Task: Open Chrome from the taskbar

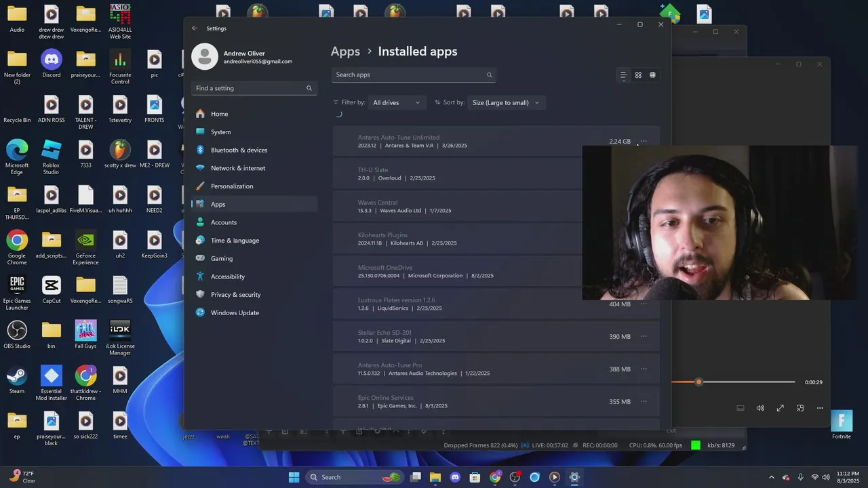Action: coord(495,477)
